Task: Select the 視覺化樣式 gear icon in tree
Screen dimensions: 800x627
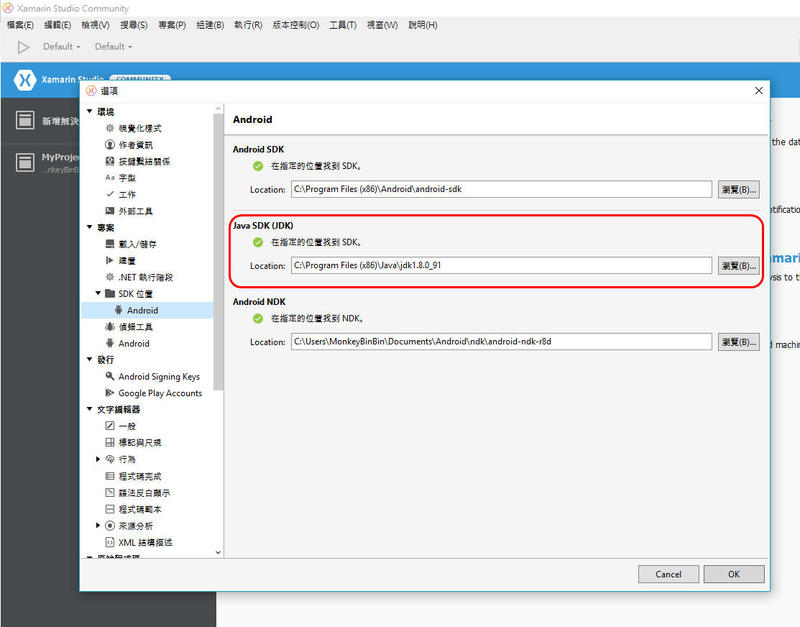Action: 109,128
